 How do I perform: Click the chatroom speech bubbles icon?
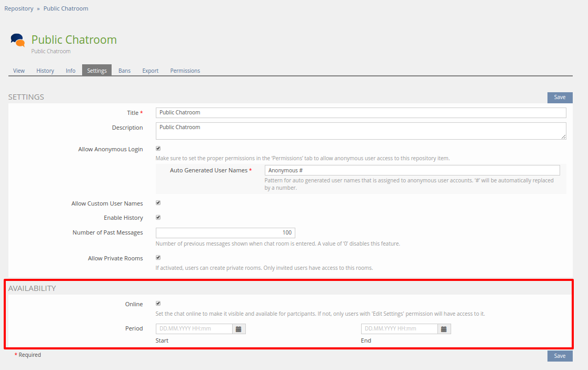17,41
